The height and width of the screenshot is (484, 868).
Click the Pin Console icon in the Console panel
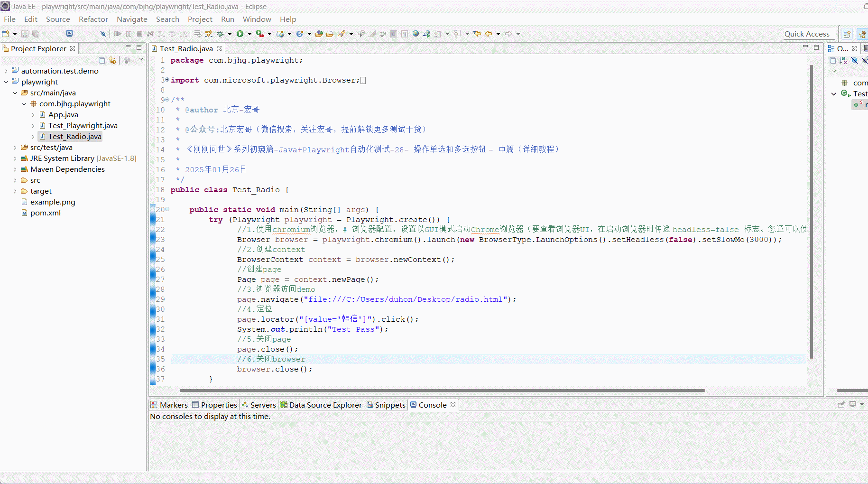(x=841, y=404)
